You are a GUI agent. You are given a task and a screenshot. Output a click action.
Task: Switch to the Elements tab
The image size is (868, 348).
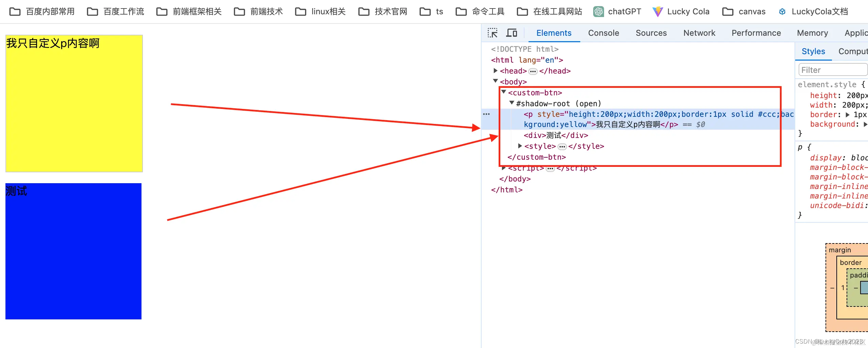(x=554, y=33)
